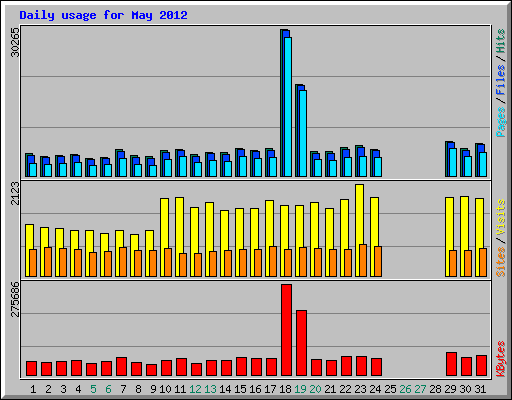Select the bottom axis value "275686"
Image resolution: width=512 pixels, height=400 pixels.
[x=15, y=299]
